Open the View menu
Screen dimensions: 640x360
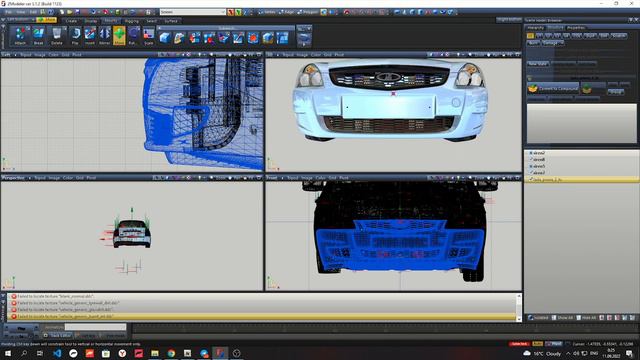pos(20,12)
